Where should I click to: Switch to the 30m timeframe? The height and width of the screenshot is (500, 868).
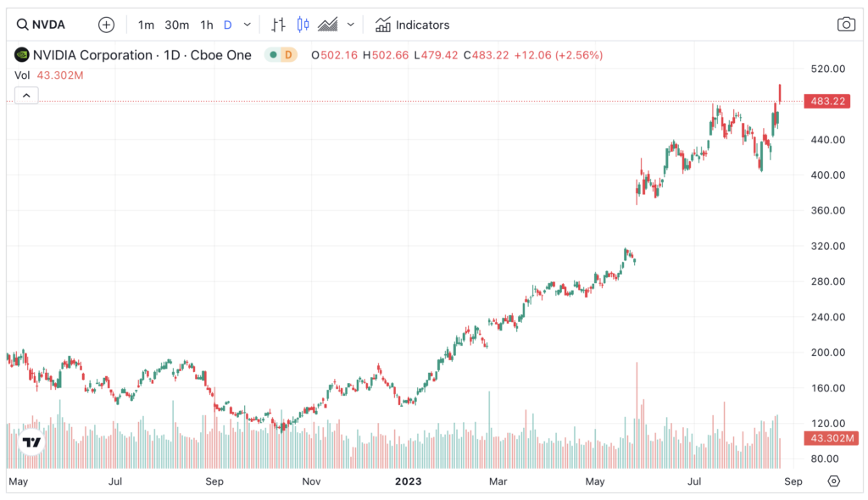(x=176, y=25)
